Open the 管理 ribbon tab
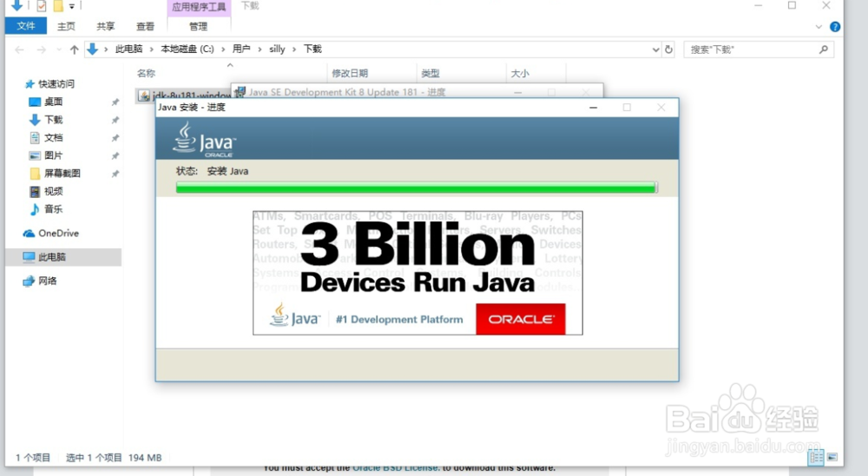The height and width of the screenshot is (476, 868). click(x=198, y=26)
